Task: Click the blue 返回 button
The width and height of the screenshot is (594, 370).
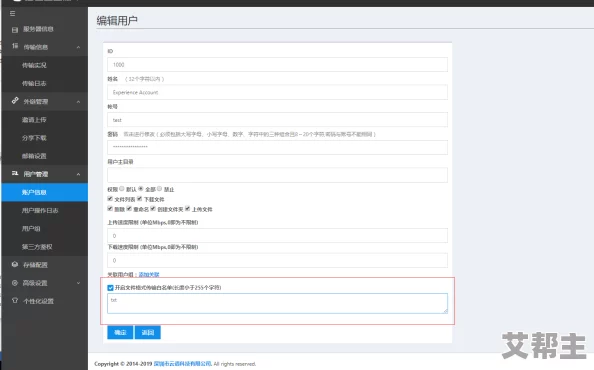Action: point(148,333)
